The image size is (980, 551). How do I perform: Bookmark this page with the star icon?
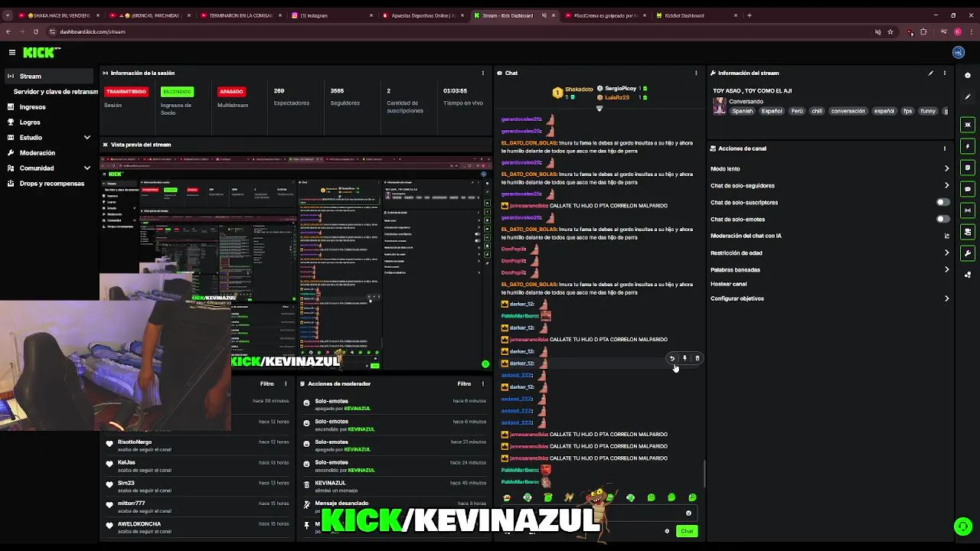890,32
